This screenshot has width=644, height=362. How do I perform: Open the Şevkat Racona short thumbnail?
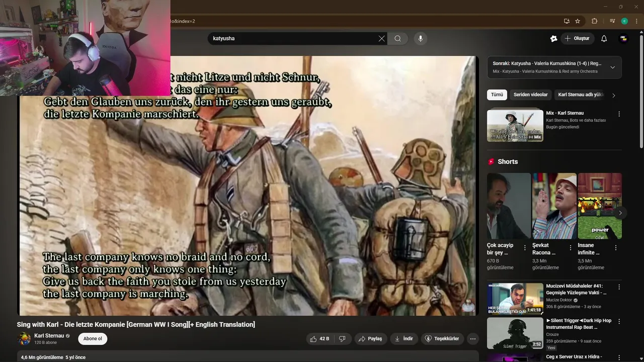pos(554,206)
